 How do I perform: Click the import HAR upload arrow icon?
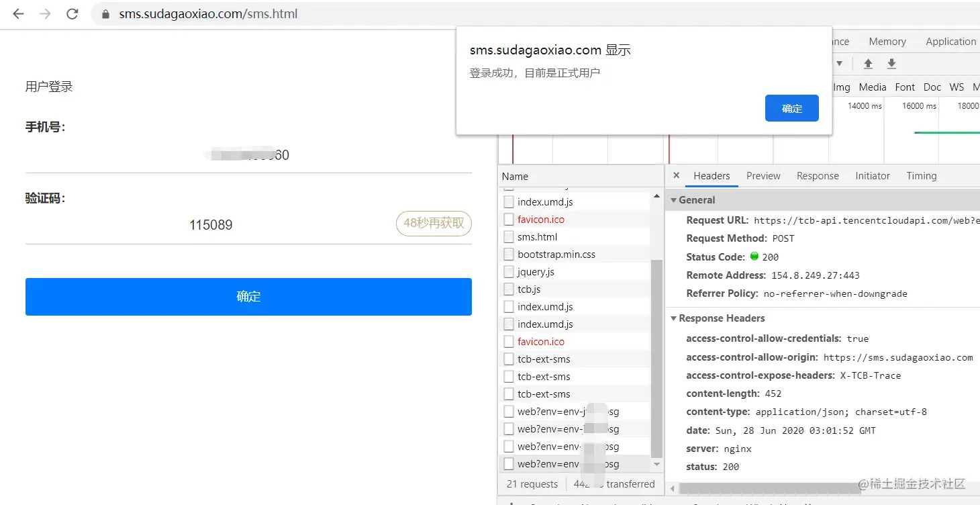868,64
